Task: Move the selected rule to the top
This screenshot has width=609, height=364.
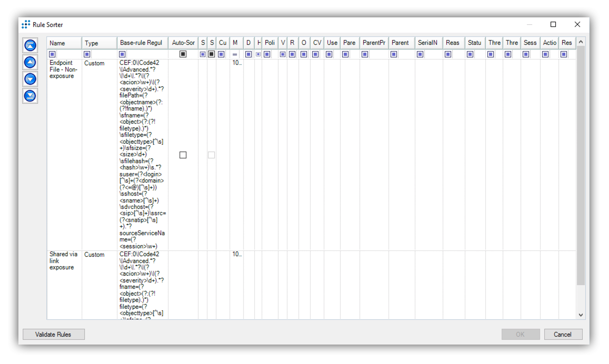Action: pyautogui.click(x=30, y=45)
